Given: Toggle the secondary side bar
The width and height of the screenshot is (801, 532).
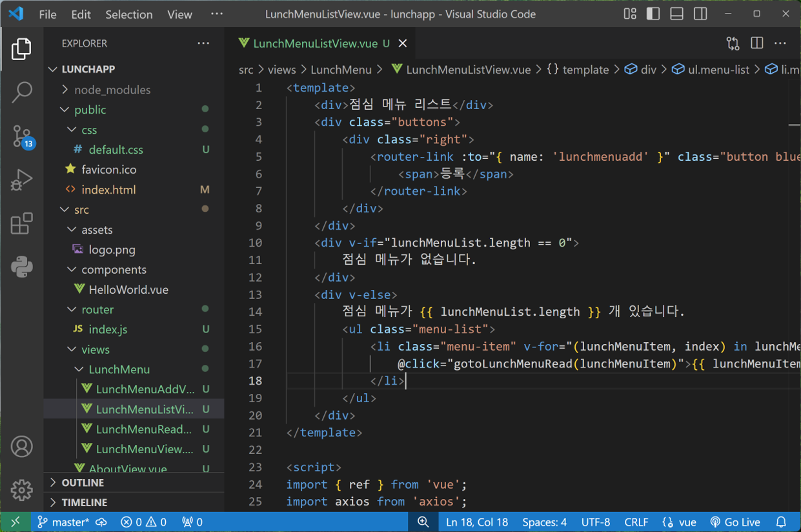Looking at the screenshot, I should click(700, 14).
